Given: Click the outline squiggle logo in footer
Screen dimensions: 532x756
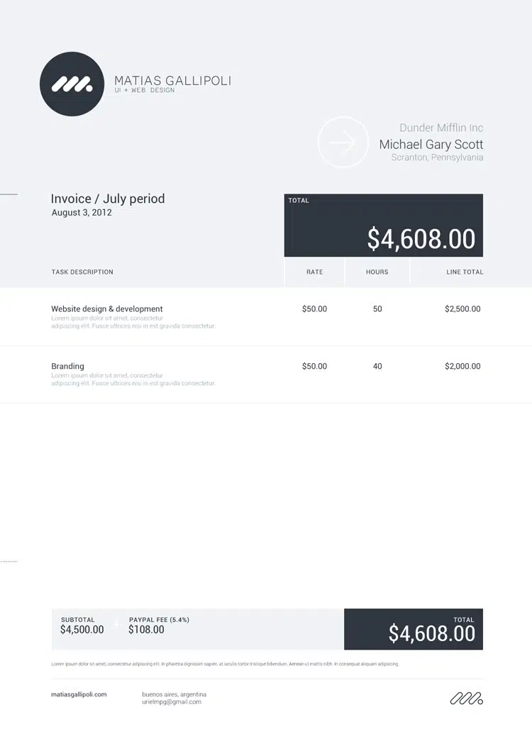Looking at the screenshot, I should 466,699.
